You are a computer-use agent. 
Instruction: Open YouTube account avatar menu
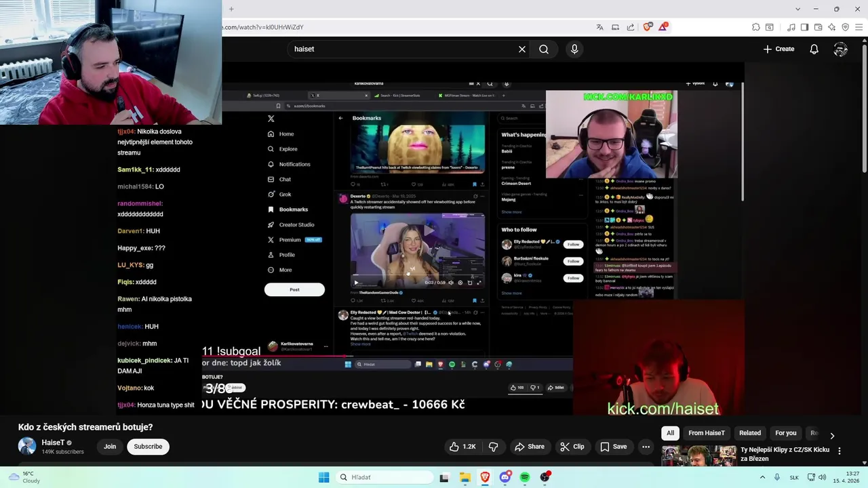click(x=841, y=49)
